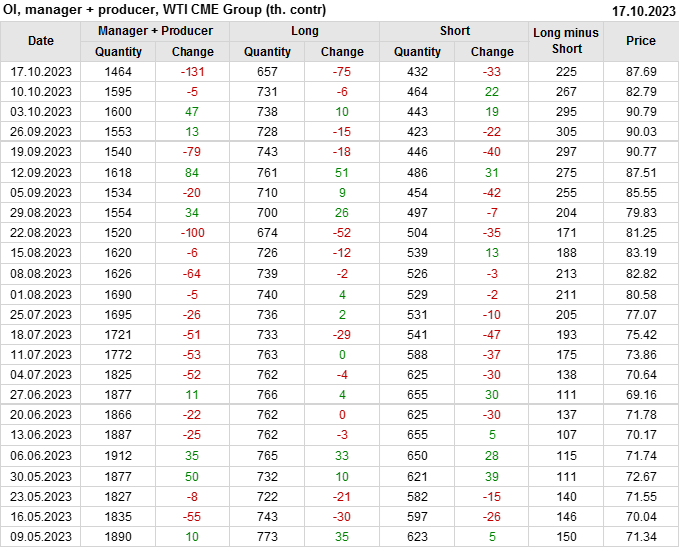Image resolution: width=680 pixels, height=548 pixels.
Task: Select the Manager + Producer group header
Action: 155,31
